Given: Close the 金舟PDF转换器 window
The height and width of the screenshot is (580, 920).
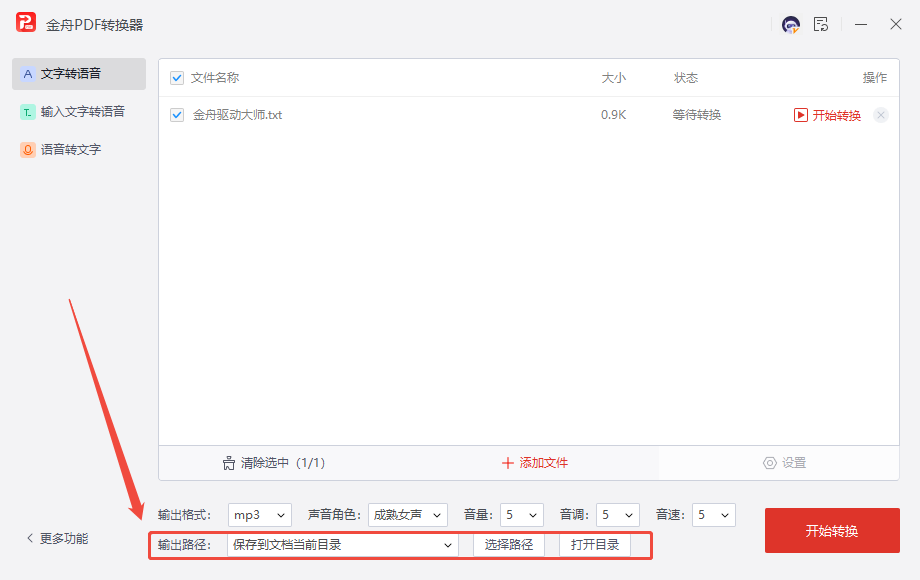Looking at the screenshot, I should click(895, 25).
